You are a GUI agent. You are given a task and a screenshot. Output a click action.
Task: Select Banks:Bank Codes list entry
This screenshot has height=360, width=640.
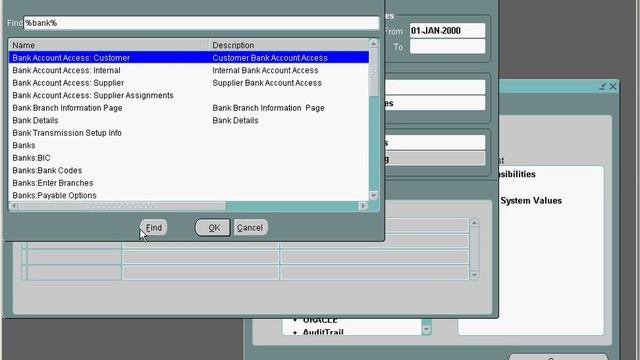pos(47,170)
